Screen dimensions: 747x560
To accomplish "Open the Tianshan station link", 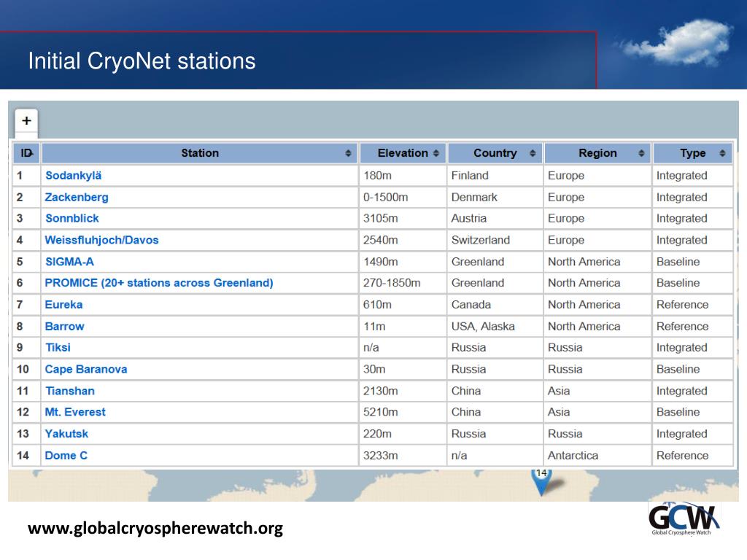I will (x=69, y=391).
